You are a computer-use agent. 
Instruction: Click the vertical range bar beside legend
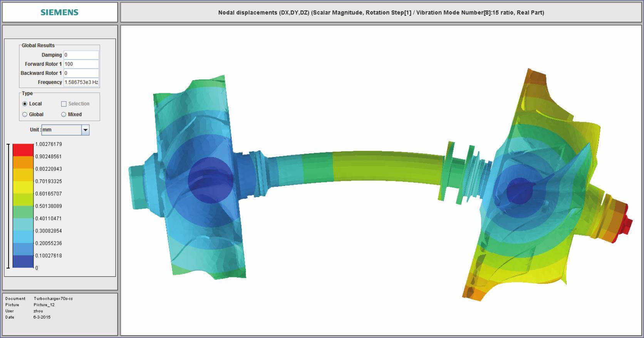click(8, 206)
